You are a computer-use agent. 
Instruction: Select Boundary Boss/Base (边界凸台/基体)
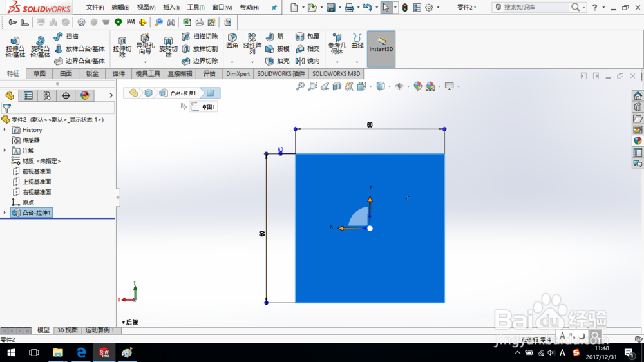[80, 61]
